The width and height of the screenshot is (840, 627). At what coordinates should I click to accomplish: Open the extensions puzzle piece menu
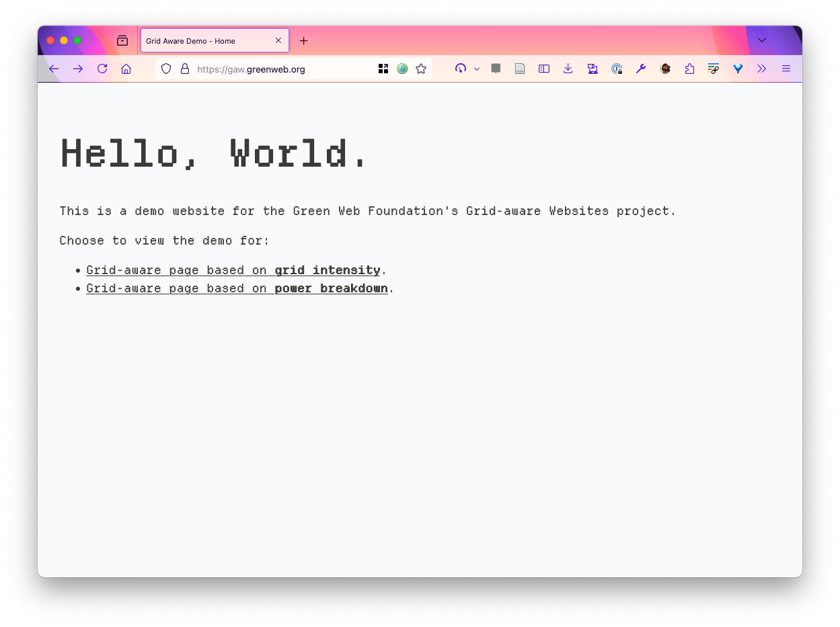pyautogui.click(x=689, y=69)
